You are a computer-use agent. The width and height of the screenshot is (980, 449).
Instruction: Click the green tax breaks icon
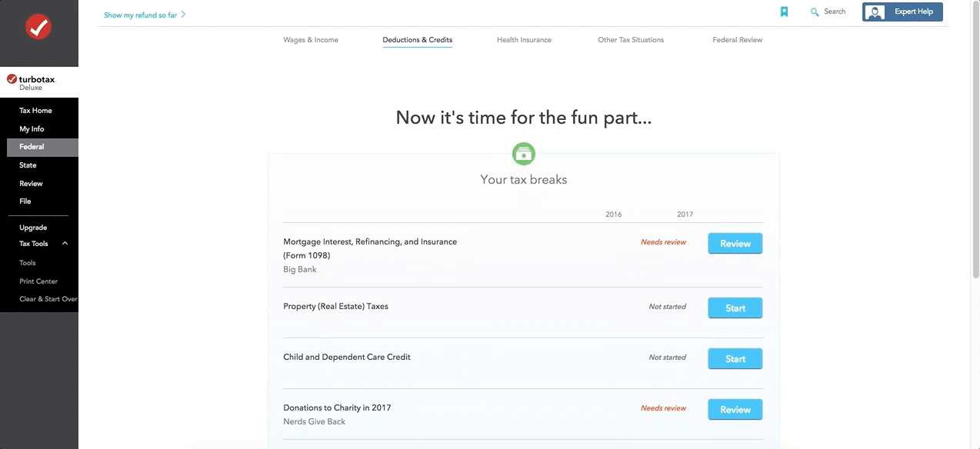click(x=524, y=154)
